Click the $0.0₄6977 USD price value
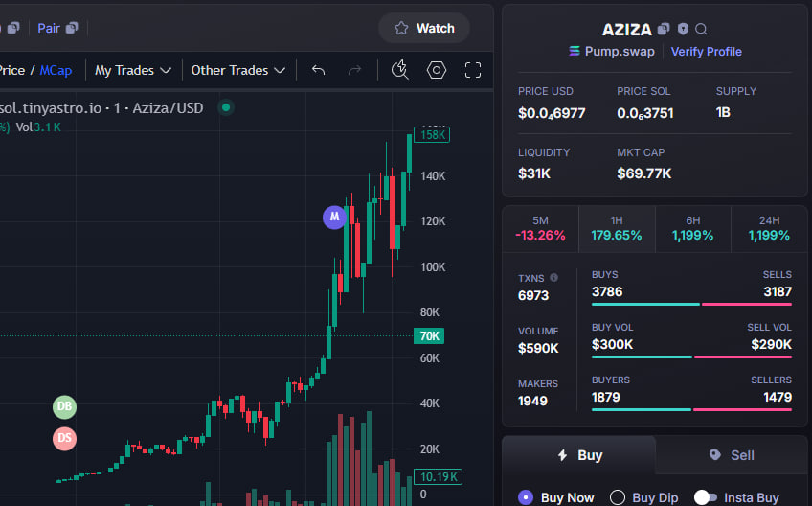 [x=552, y=113]
